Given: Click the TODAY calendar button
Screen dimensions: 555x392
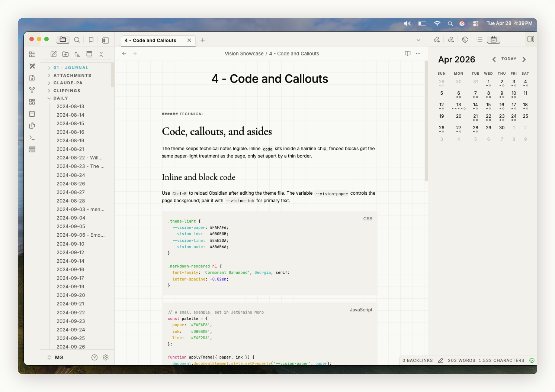Looking at the screenshot, I should point(509,59).
